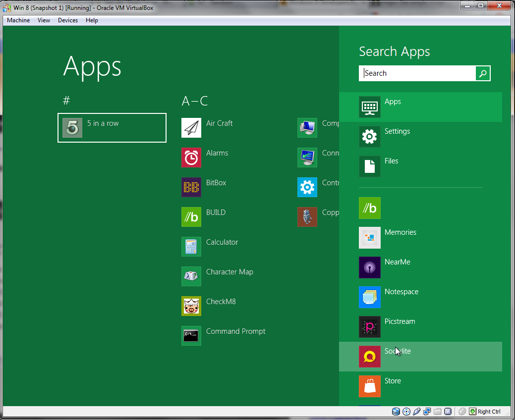Screen dimensions: 515x420
Task: Open the BUILD app icon in the Apps list
Action: (x=191, y=217)
